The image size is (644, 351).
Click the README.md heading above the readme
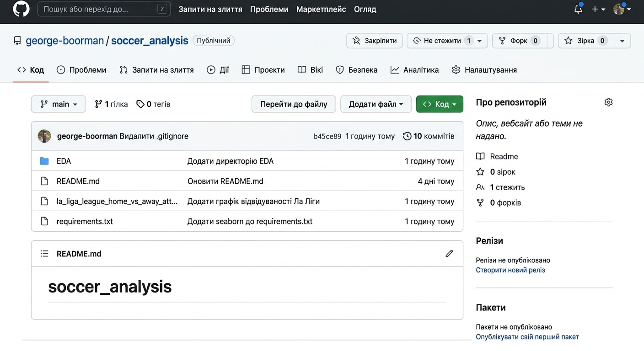(79, 254)
